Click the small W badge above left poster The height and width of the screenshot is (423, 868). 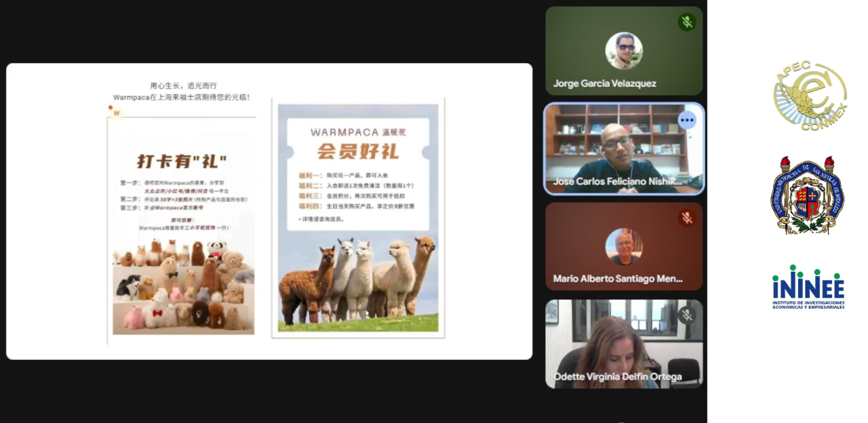[x=117, y=113]
